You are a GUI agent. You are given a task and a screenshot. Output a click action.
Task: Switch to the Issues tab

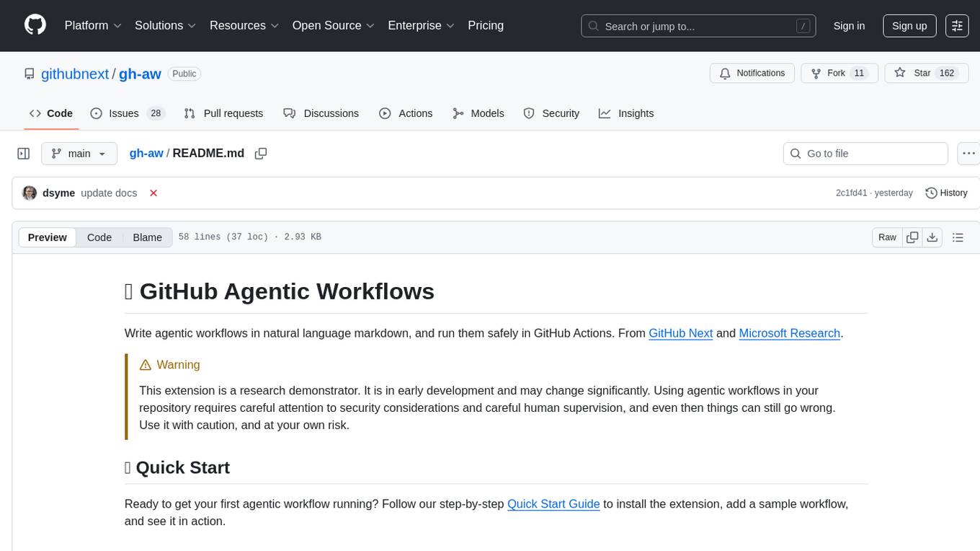pos(128,113)
